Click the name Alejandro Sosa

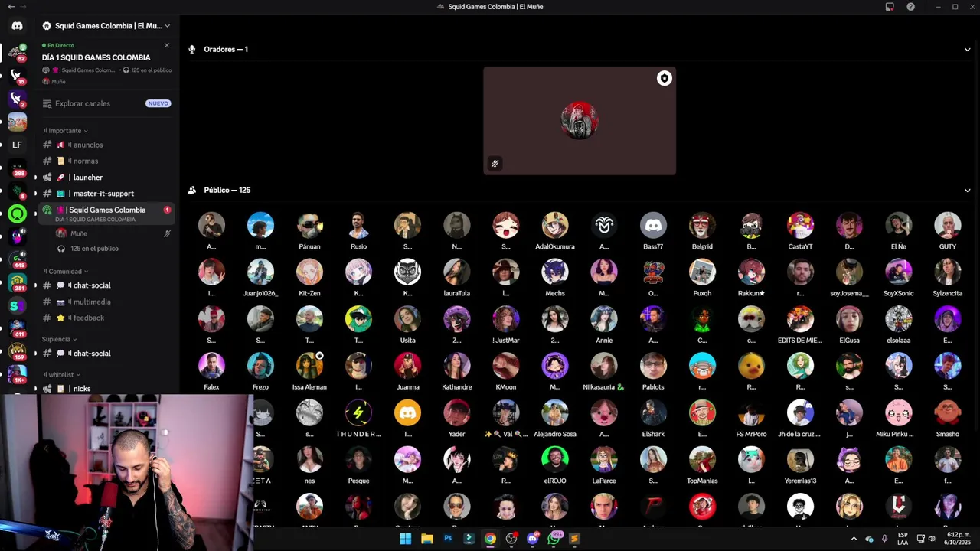[x=555, y=434]
